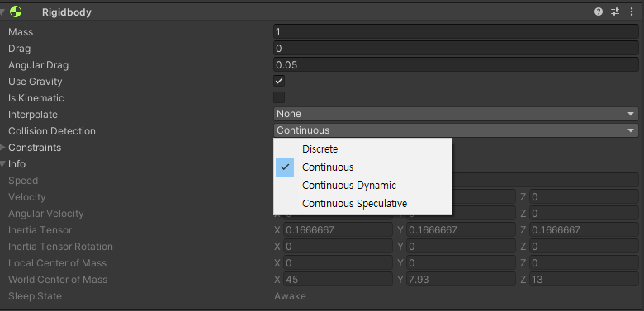644x311 pixels.
Task: Collapse the Info foldout
Action: click(x=2, y=164)
